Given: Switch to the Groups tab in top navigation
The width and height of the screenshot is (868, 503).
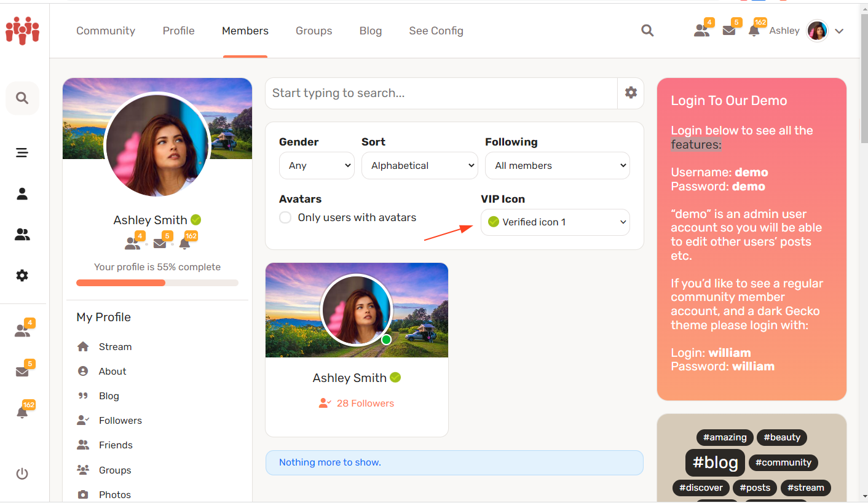Looking at the screenshot, I should [x=314, y=30].
